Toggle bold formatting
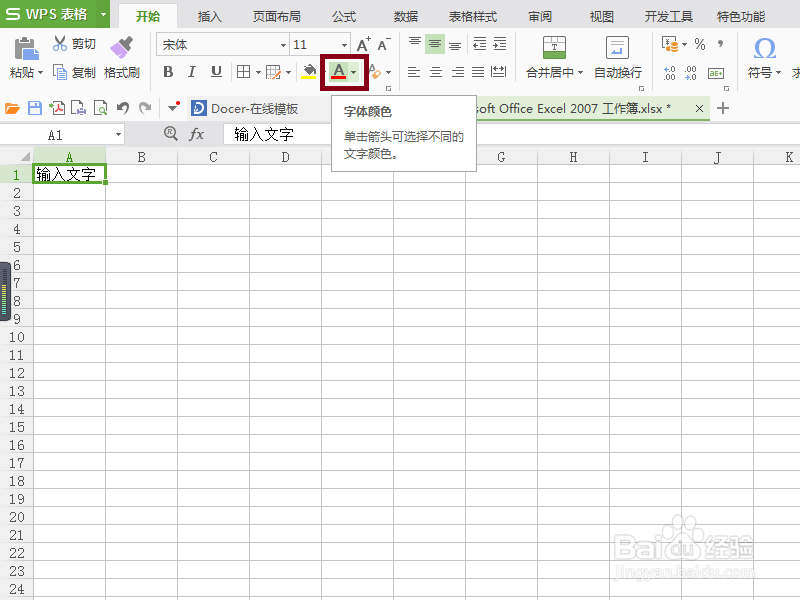Viewport: 800px width, 600px height. (168, 71)
